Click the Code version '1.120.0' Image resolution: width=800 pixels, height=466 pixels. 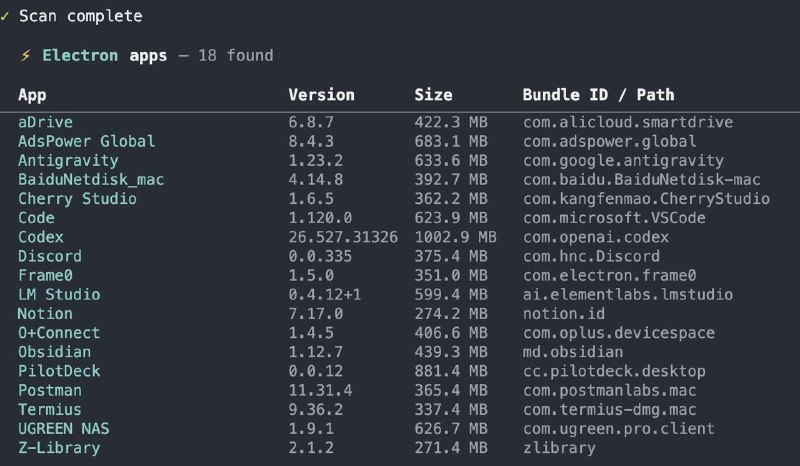click(320, 218)
